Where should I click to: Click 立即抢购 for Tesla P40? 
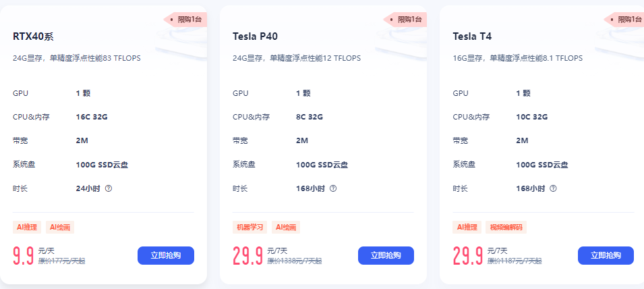(x=386, y=256)
